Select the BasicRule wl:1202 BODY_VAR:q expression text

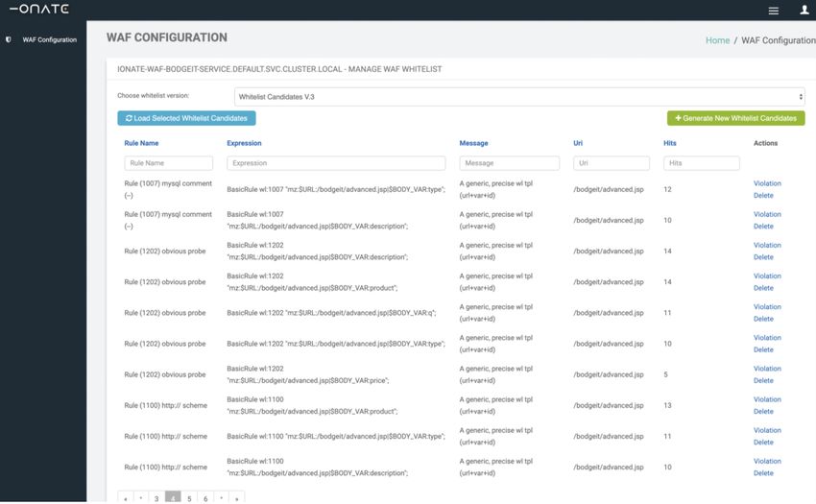(331, 313)
